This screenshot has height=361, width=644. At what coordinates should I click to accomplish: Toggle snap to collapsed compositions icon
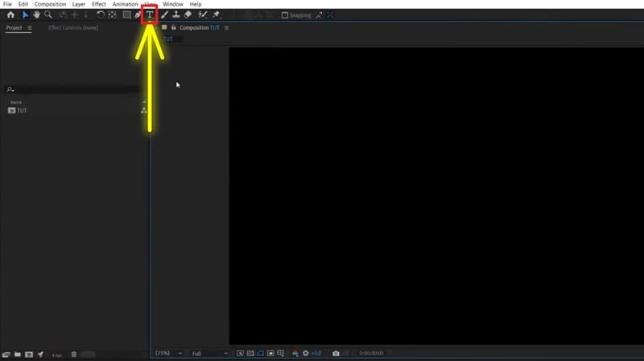click(330, 15)
